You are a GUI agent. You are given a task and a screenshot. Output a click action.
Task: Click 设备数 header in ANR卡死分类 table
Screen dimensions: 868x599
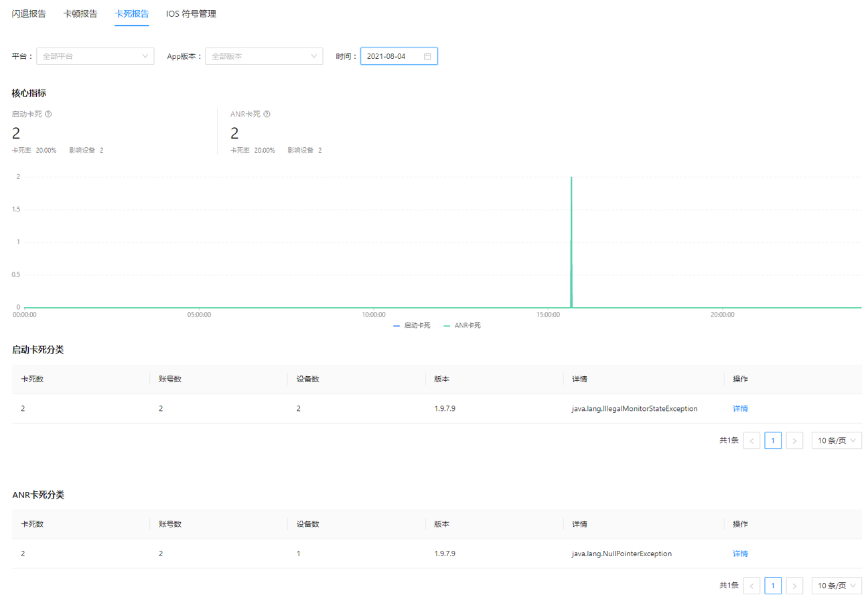(x=307, y=524)
